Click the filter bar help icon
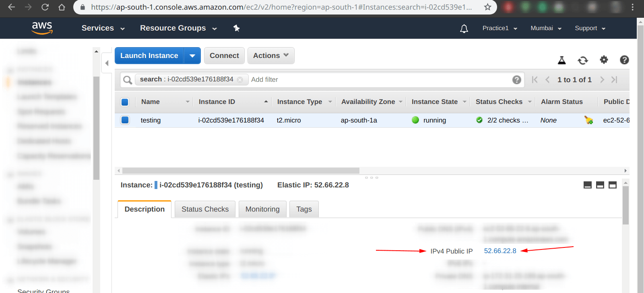Screen dimensions: 644x293 517,80
